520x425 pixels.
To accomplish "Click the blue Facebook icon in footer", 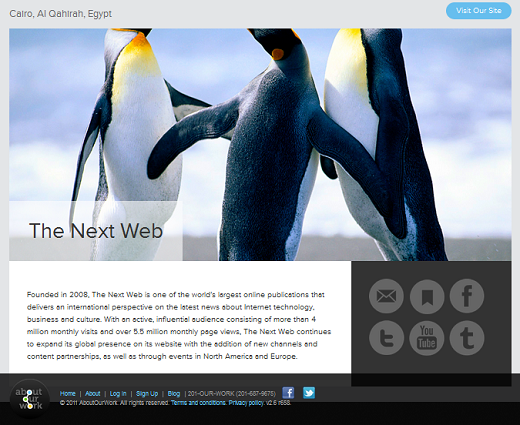I will coord(288,393).
